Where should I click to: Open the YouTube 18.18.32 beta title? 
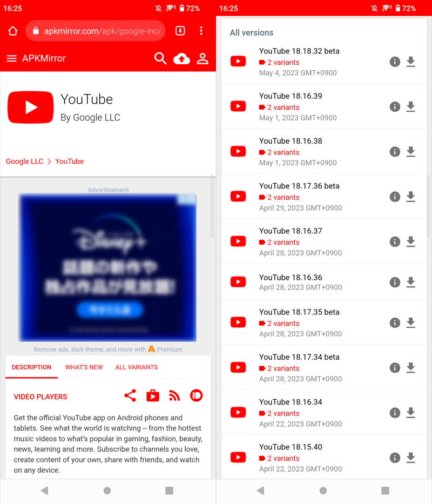pos(299,51)
